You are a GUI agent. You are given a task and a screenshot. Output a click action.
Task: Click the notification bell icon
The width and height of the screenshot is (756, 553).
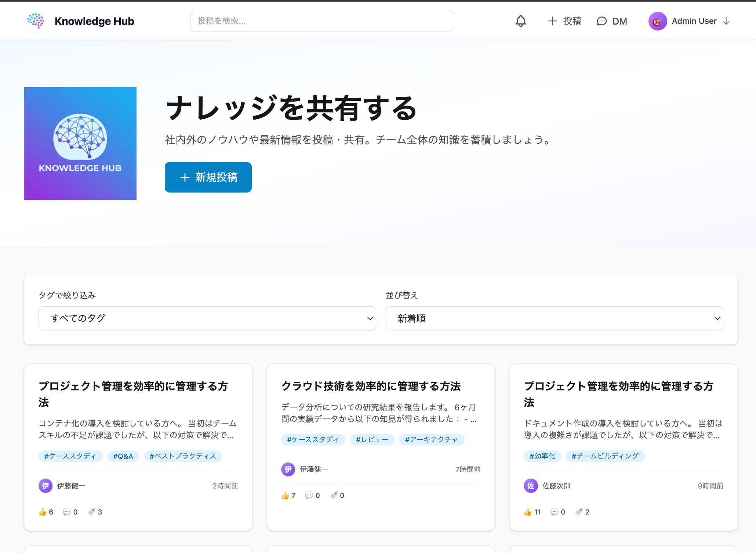coord(520,21)
